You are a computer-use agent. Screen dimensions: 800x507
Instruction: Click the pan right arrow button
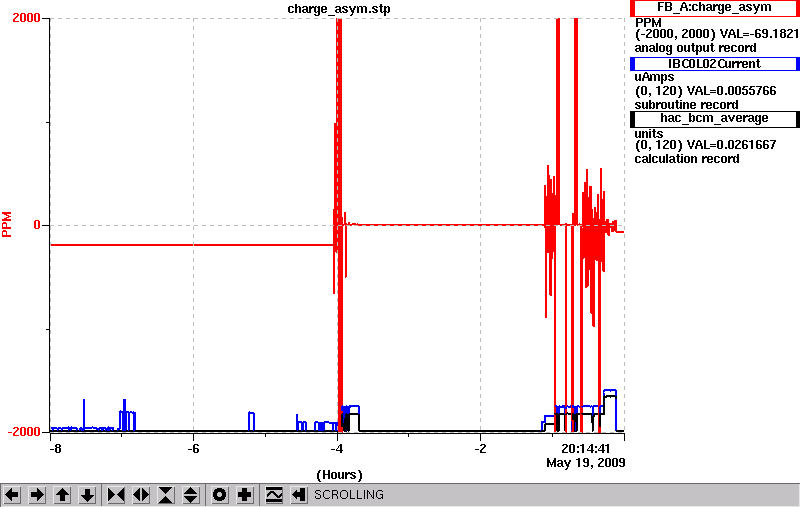coord(37,495)
